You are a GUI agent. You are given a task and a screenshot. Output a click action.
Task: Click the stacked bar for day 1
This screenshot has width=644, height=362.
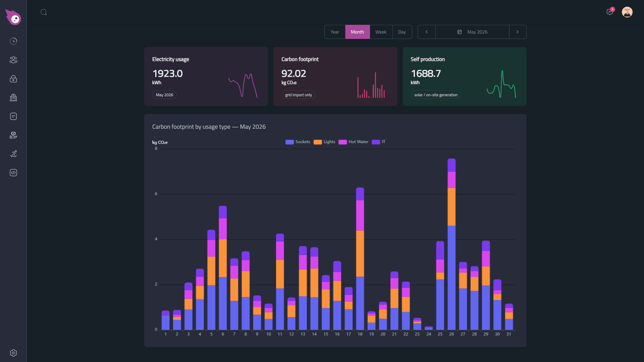click(165, 320)
